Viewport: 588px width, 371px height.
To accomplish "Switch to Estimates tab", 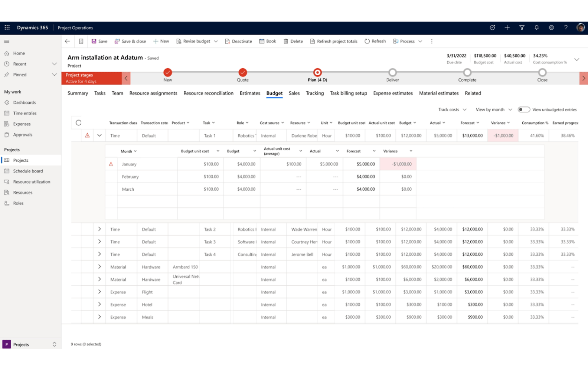I will pyautogui.click(x=249, y=93).
